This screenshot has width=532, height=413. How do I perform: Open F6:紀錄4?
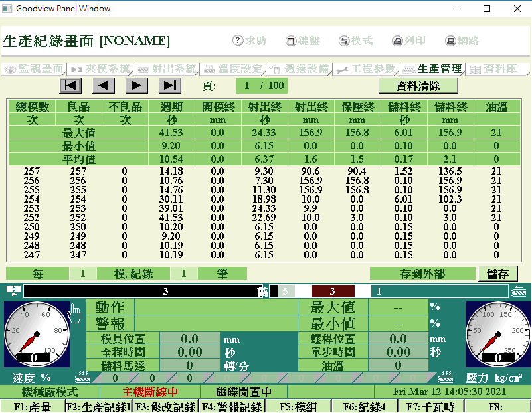point(365,406)
